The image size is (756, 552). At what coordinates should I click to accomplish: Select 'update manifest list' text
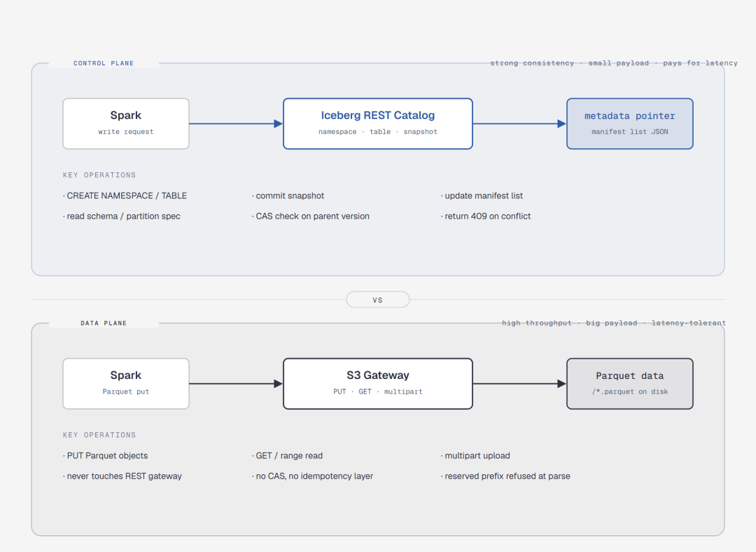(x=482, y=195)
